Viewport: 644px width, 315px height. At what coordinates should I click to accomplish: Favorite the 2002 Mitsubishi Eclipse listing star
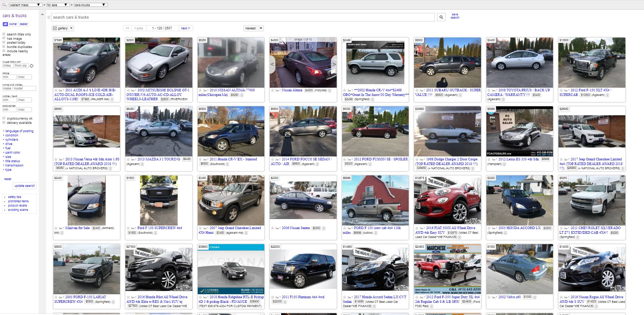point(128,90)
